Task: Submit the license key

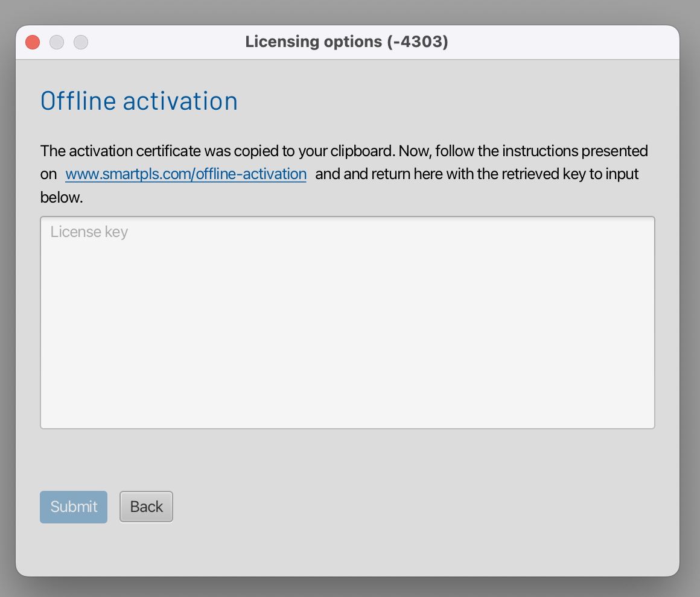Action: tap(74, 507)
